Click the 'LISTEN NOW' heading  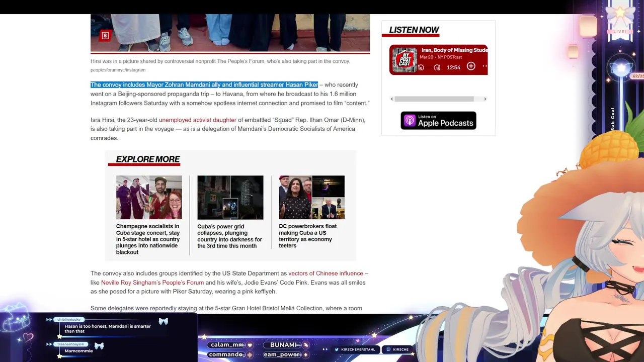pyautogui.click(x=414, y=30)
